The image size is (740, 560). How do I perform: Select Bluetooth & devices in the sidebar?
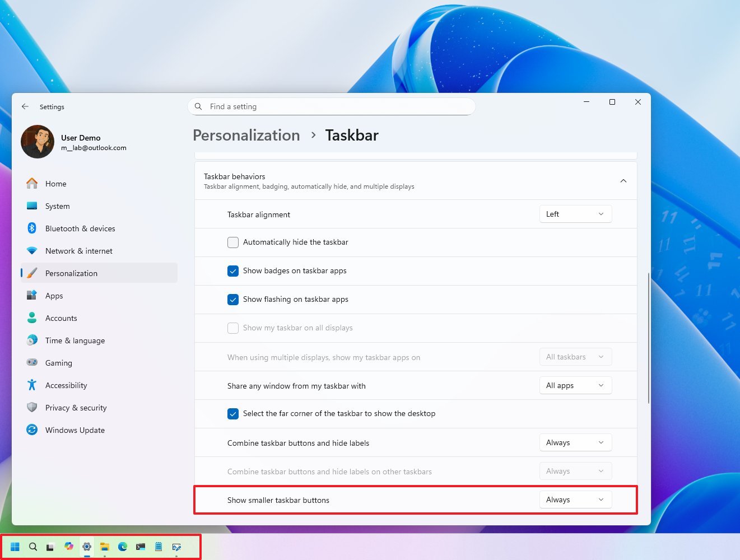80,228
